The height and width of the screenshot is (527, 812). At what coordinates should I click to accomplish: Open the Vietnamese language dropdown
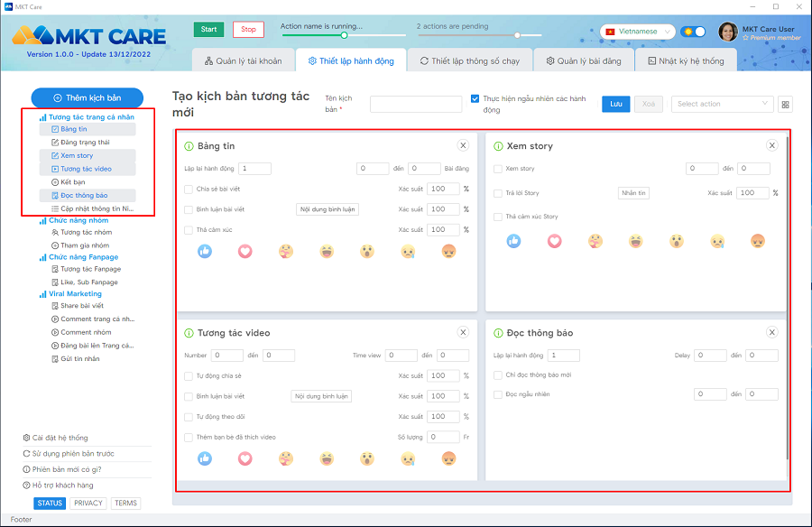point(637,32)
